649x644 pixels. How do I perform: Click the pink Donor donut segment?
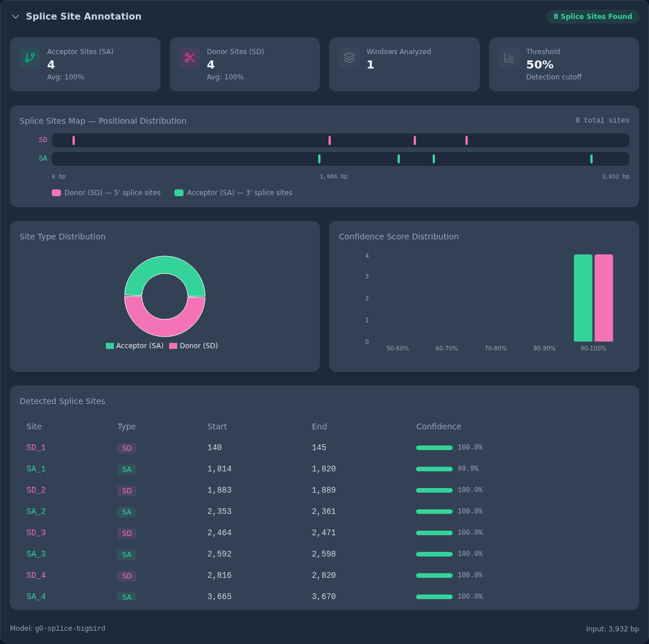[x=165, y=328]
